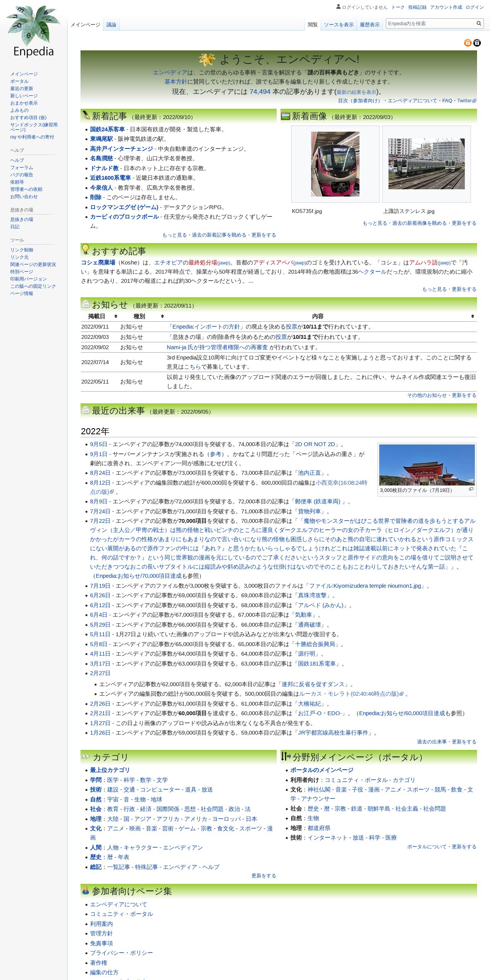Image resolution: width=490 pixels, height=980 pixels.
Task: Open the コミュニティ・ポータル link in 参加者向けページ集
Action: (121, 914)
